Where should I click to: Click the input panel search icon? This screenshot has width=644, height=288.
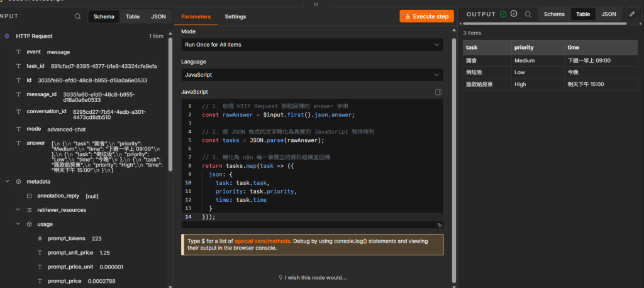click(77, 16)
